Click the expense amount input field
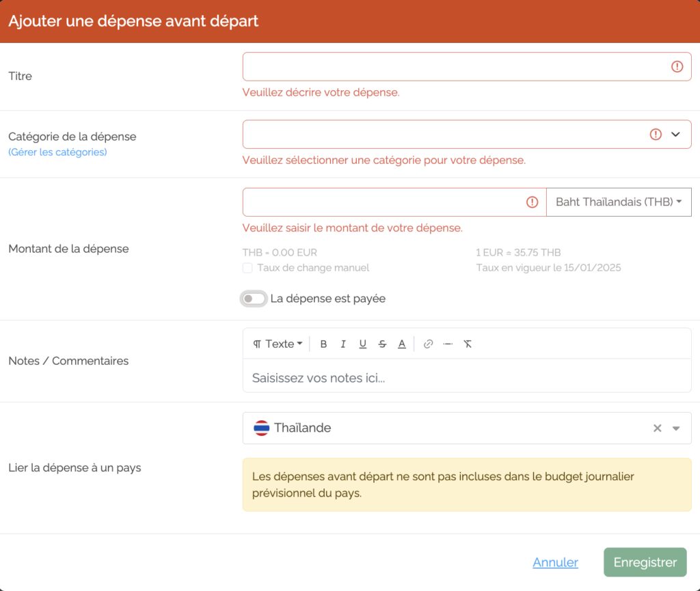 394,202
